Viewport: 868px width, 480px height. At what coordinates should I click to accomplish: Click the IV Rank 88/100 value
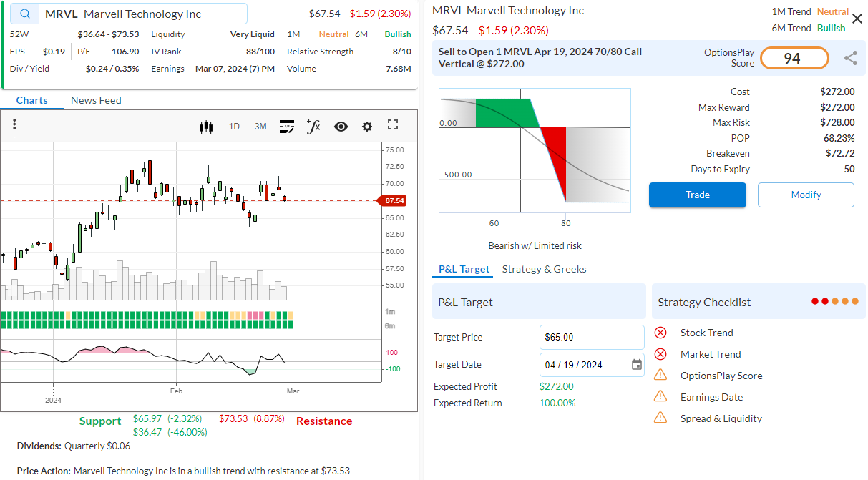(260, 52)
